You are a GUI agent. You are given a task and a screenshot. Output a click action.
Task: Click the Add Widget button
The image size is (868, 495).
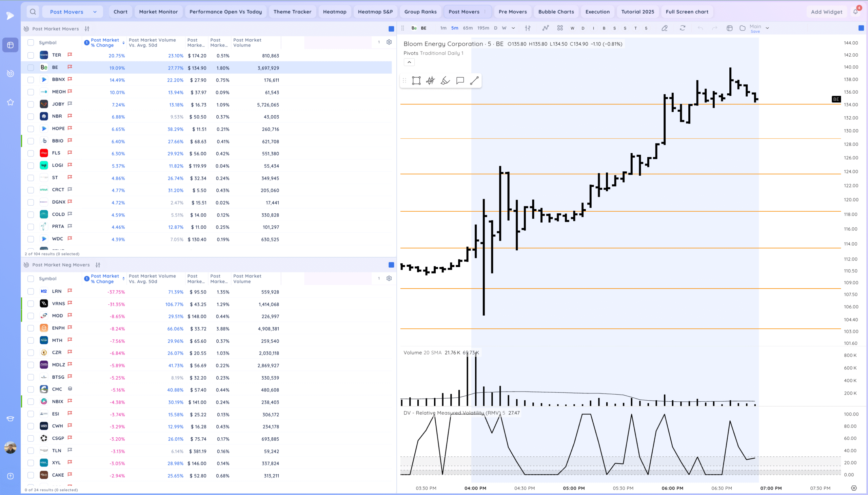(826, 12)
